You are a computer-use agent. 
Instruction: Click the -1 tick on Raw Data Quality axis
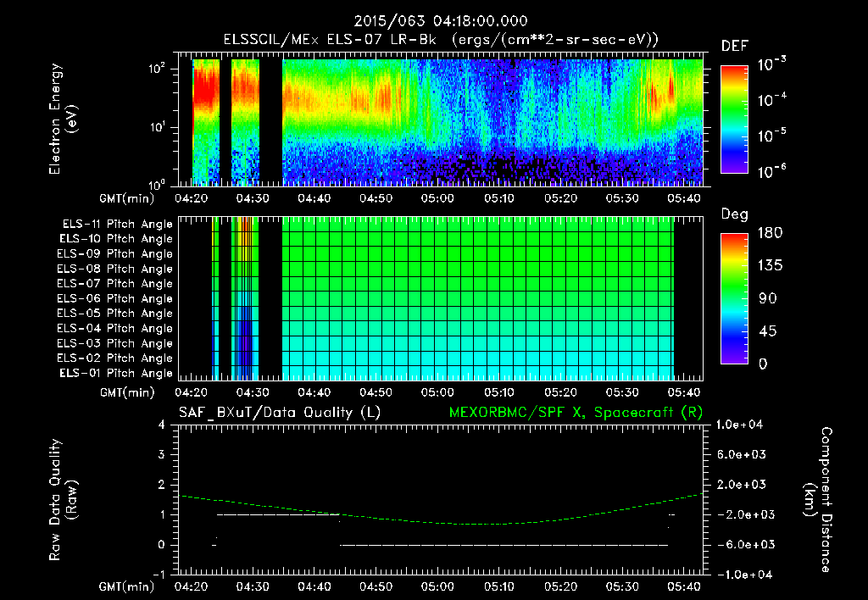click(x=159, y=575)
